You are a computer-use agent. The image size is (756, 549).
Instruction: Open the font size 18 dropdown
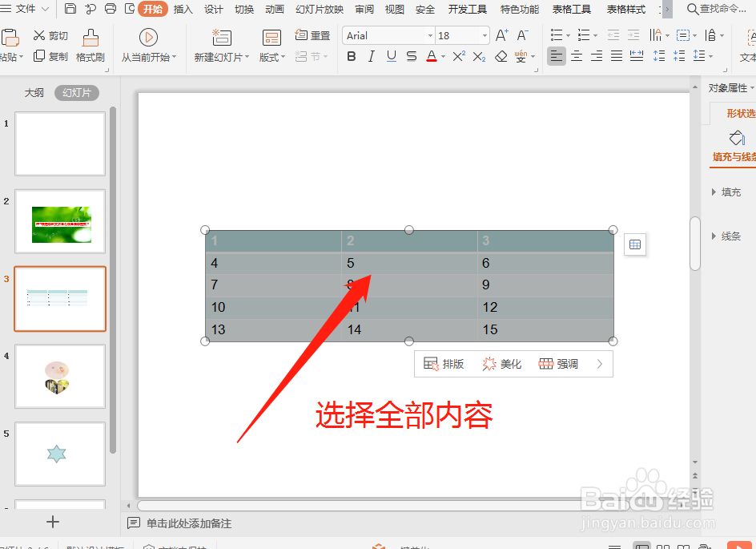[484, 35]
